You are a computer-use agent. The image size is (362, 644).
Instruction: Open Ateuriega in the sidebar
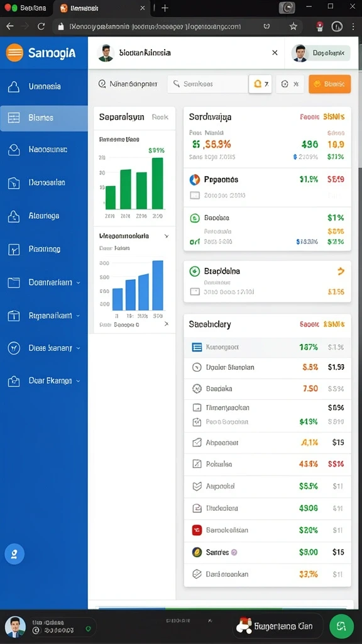pos(44,216)
